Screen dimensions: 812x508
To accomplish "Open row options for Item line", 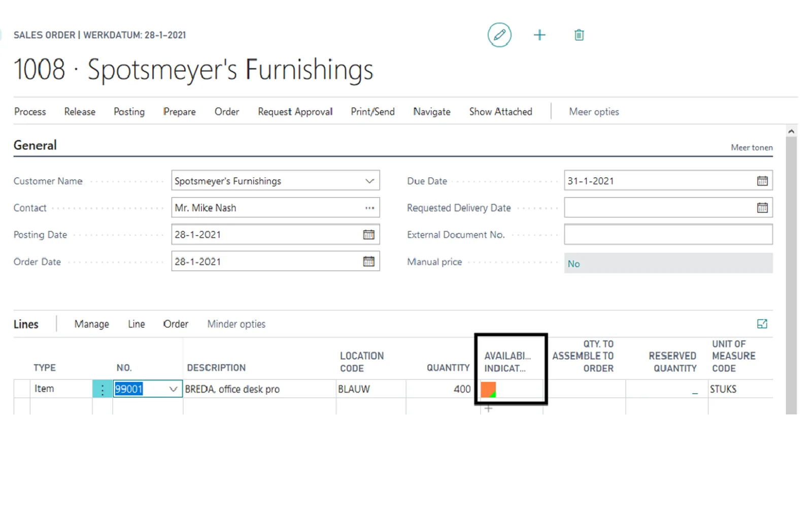I will point(103,389).
